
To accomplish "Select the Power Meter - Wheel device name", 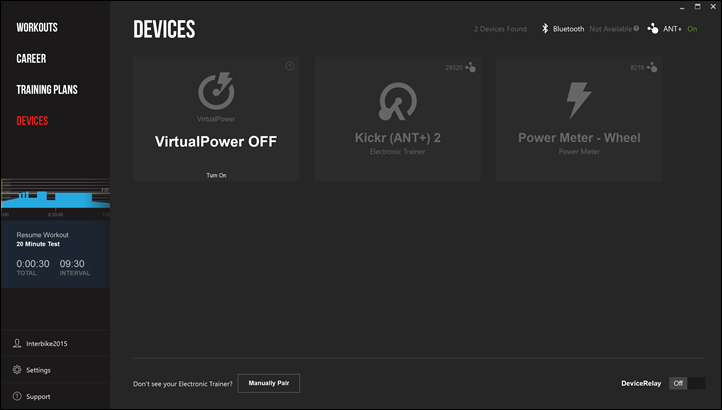I will point(579,138).
